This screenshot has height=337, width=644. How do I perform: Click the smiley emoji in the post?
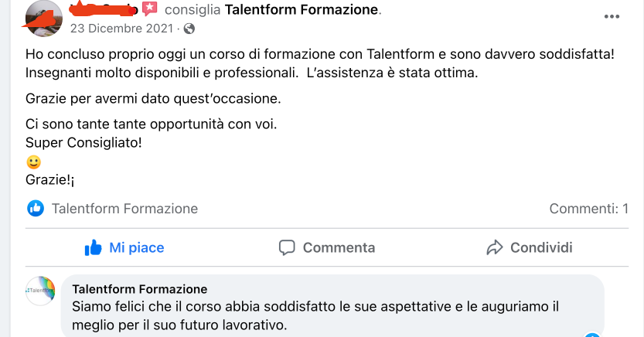point(33,162)
